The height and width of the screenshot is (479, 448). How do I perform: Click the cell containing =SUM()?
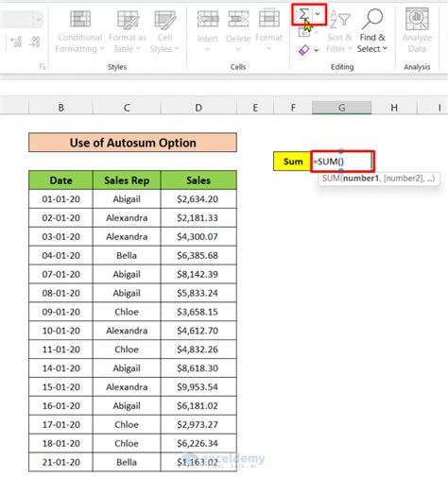342,162
